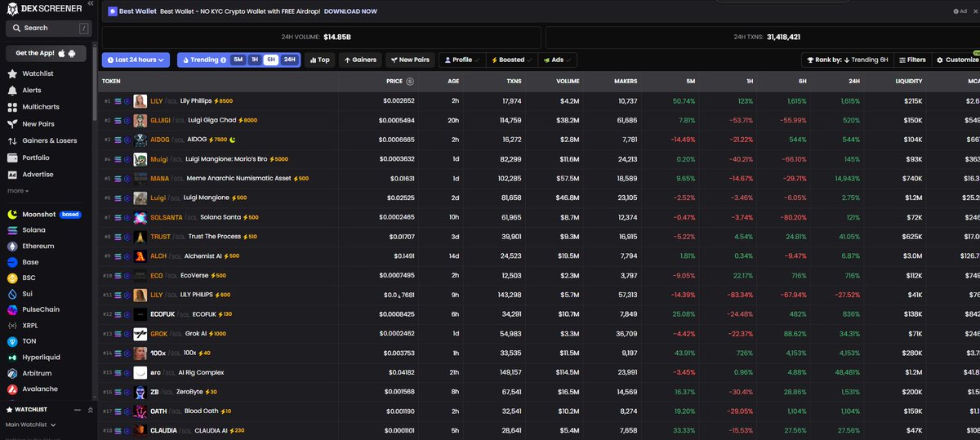Sort by the MAKERS column header
This screenshot has height=440, width=980.
click(626, 82)
